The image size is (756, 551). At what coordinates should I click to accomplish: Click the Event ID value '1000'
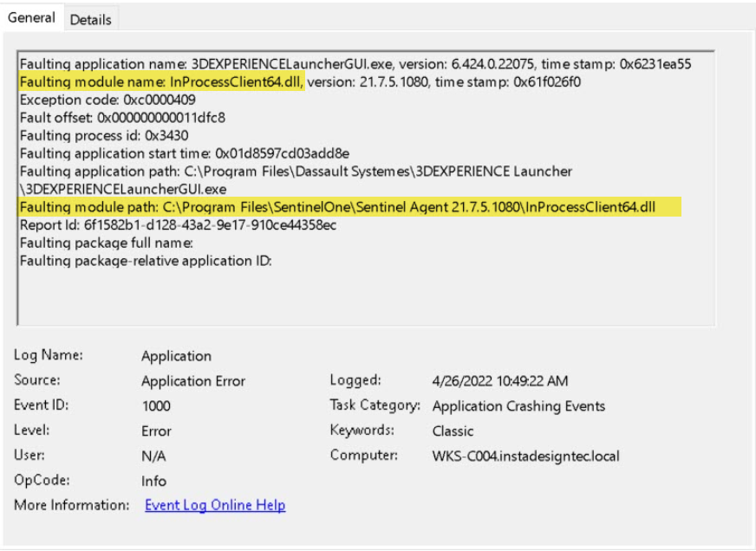[156, 406]
